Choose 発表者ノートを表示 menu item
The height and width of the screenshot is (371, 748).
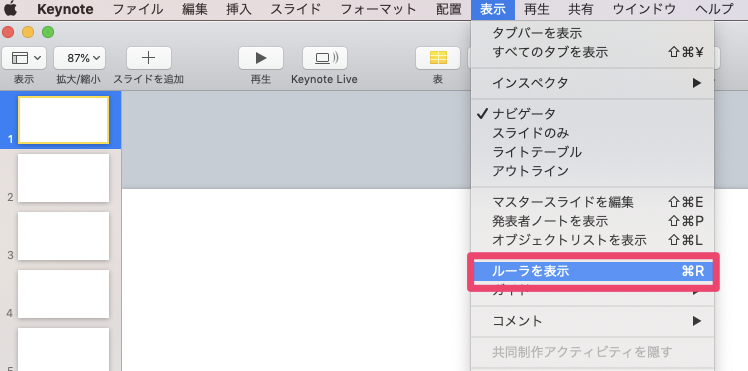(x=592, y=221)
